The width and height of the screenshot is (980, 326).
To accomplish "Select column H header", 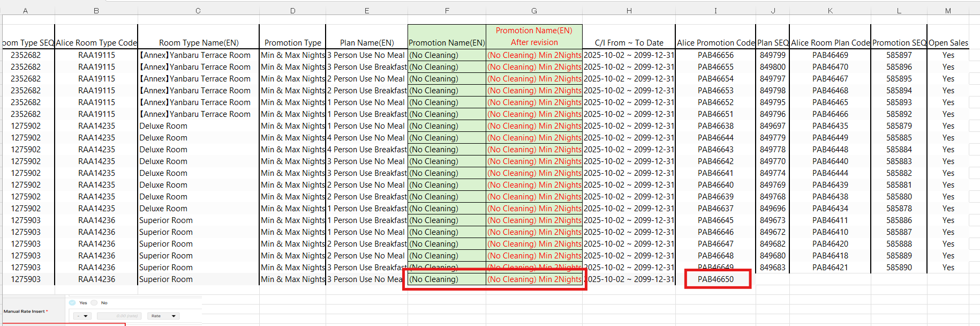I will (629, 11).
